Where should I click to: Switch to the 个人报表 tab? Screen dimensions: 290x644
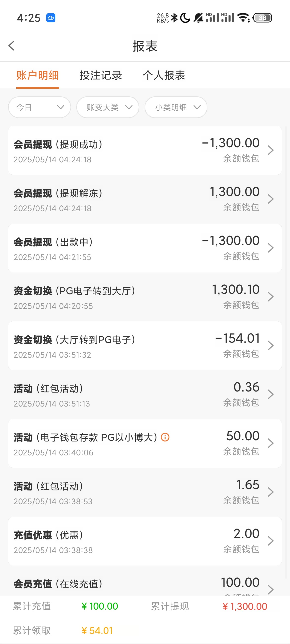pyautogui.click(x=164, y=75)
